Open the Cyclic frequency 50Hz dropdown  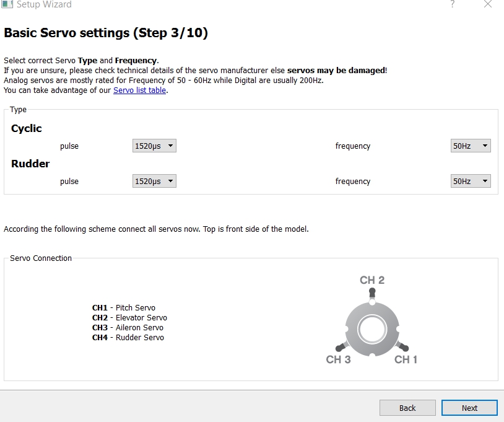coord(471,146)
